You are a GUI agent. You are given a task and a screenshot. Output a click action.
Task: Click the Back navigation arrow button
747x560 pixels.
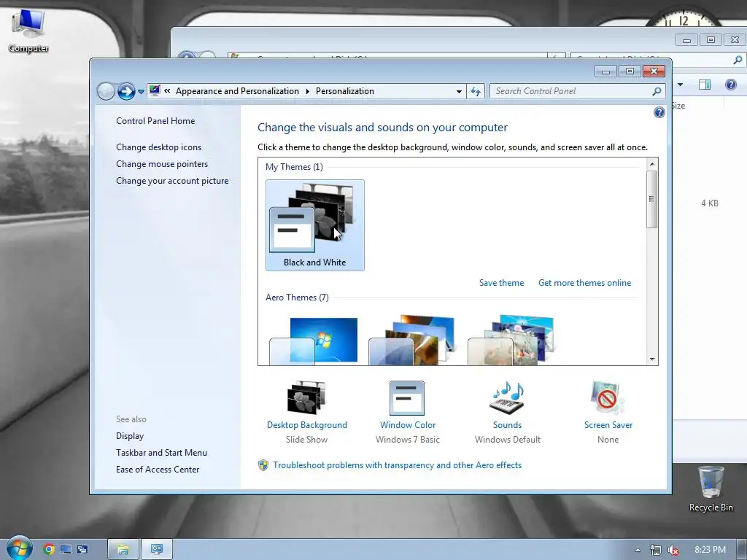(106, 91)
